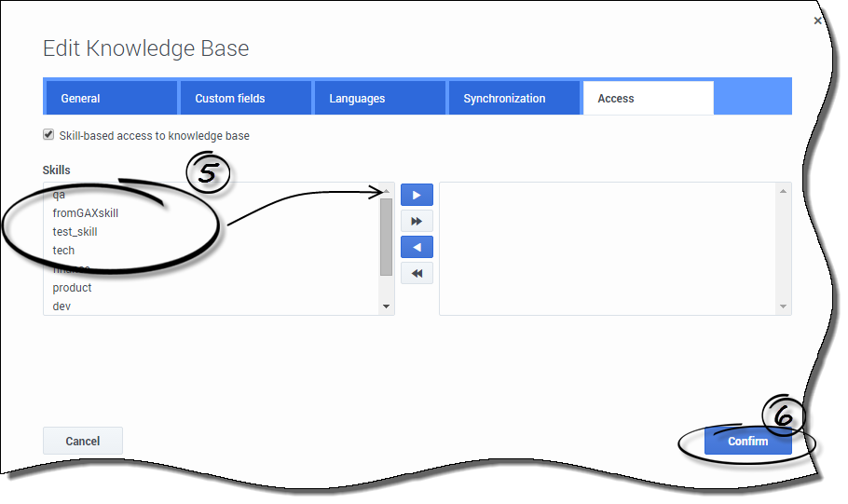The image size is (848, 504).
Task: Select the fromGAXskill skill
Action: [86, 213]
